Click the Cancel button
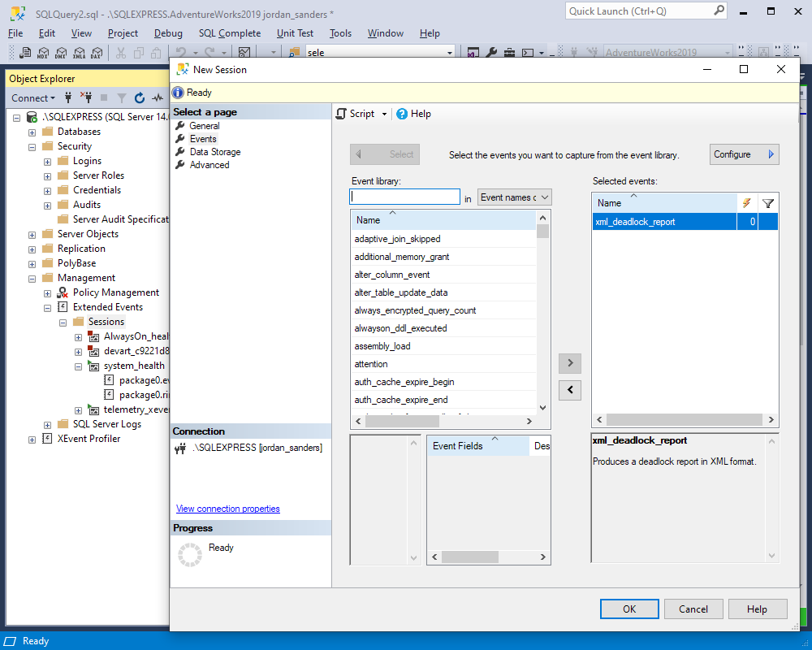The height and width of the screenshot is (650, 812). coord(693,609)
